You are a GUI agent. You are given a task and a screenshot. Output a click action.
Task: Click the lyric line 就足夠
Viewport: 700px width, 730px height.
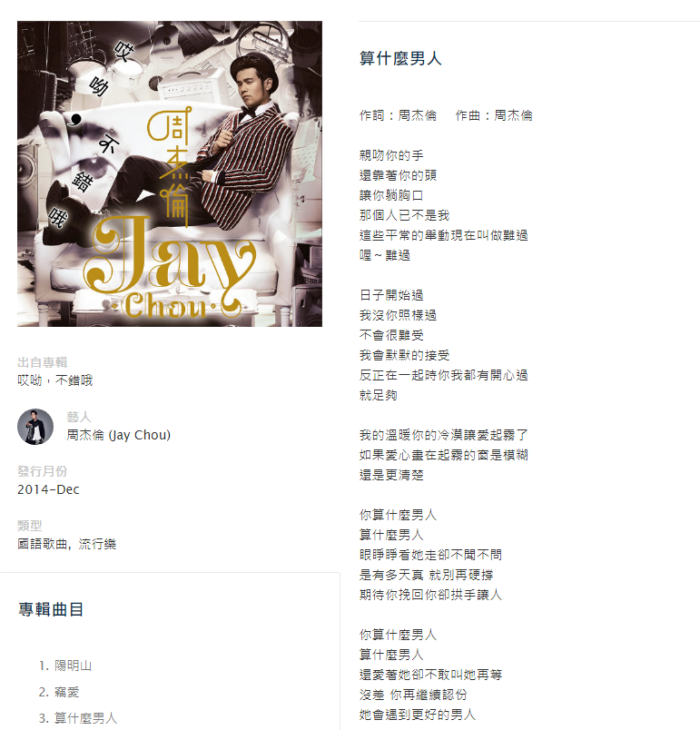tap(379, 395)
